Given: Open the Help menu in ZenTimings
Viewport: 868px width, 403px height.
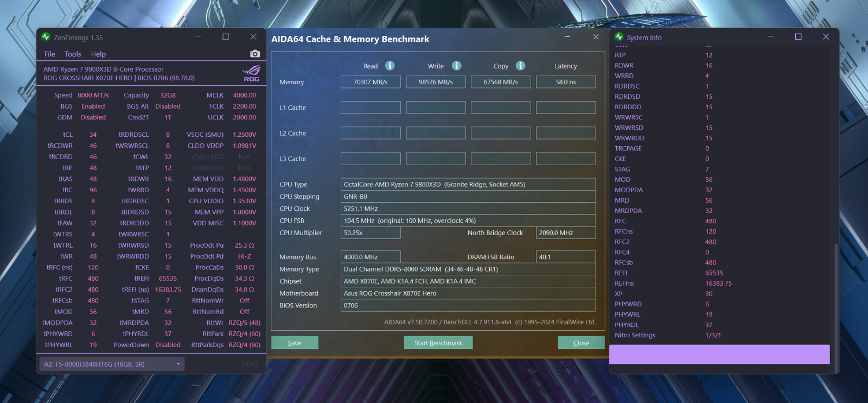Looking at the screenshot, I should pos(98,54).
